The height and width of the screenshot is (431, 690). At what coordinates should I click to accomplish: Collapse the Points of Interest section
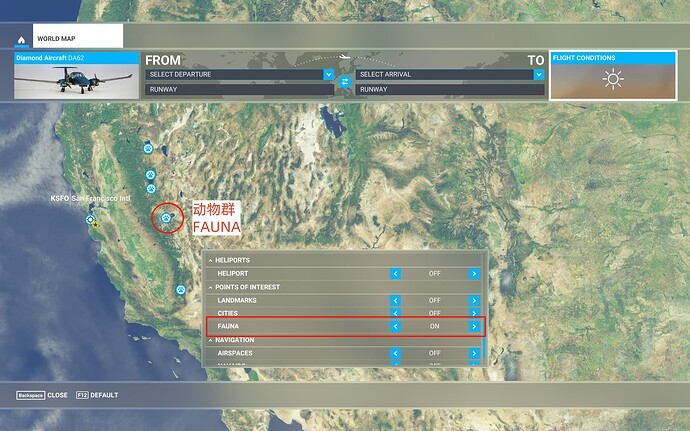pos(210,287)
